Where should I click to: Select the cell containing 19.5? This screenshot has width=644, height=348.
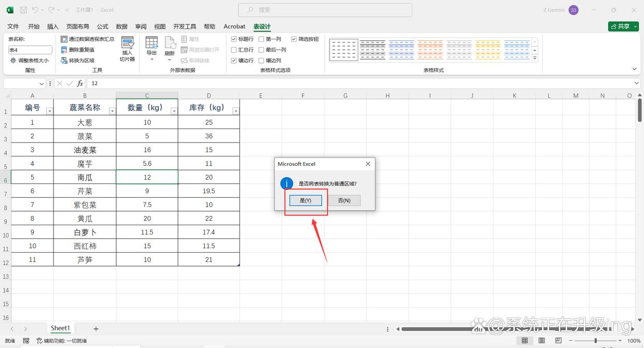pos(209,191)
